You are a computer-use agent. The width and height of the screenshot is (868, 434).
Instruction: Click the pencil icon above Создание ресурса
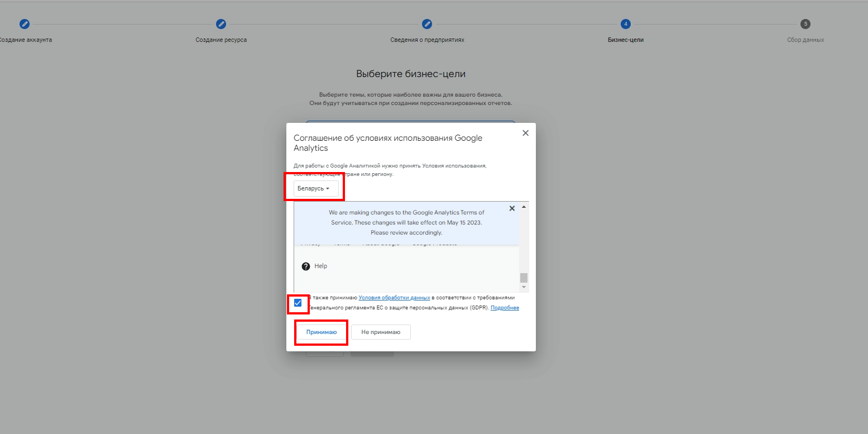[x=221, y=24]
